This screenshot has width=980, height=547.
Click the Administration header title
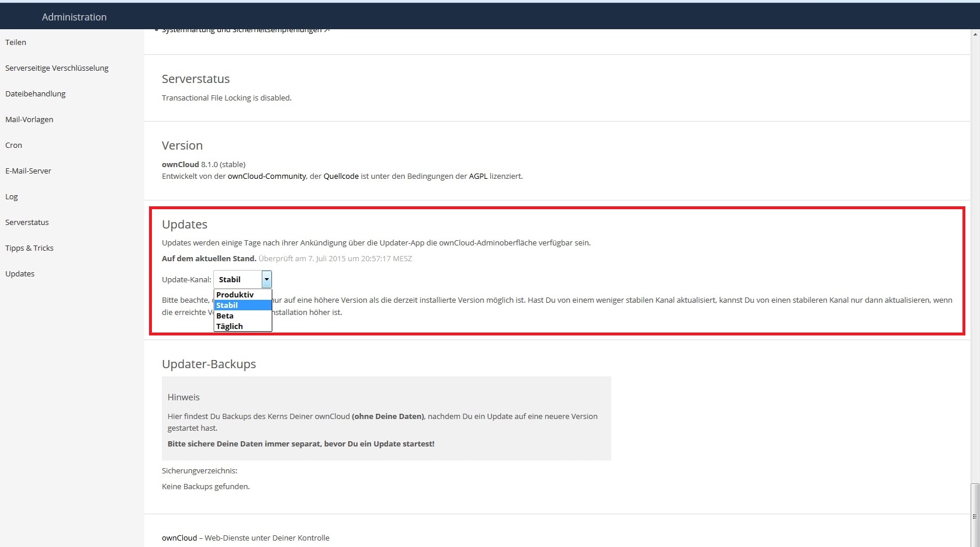[x=74, y=17]
